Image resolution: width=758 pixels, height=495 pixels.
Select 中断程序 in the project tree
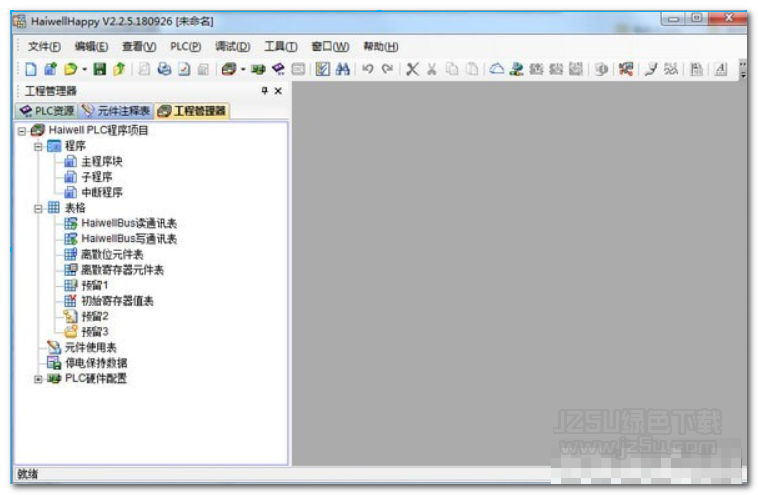(102, 192)
